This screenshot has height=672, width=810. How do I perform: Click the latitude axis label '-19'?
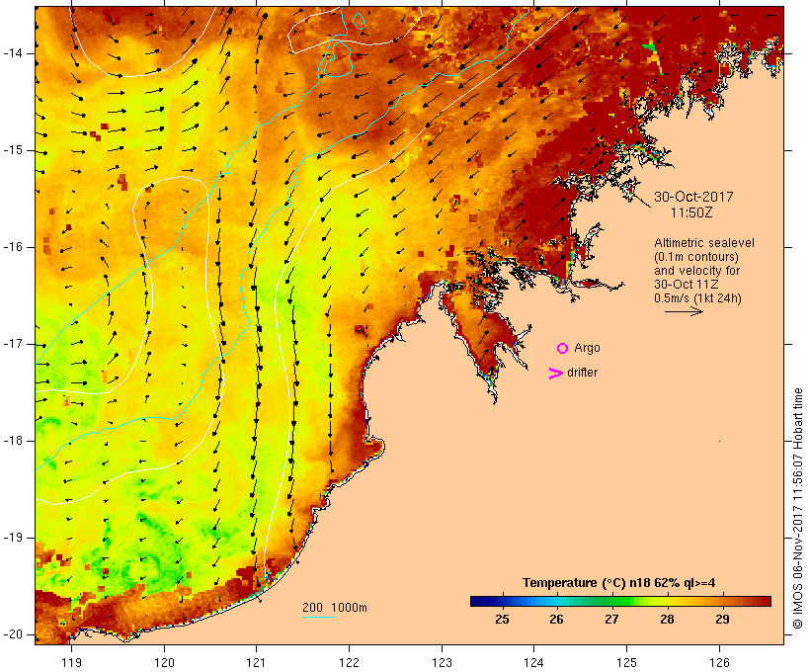point(12,538)
